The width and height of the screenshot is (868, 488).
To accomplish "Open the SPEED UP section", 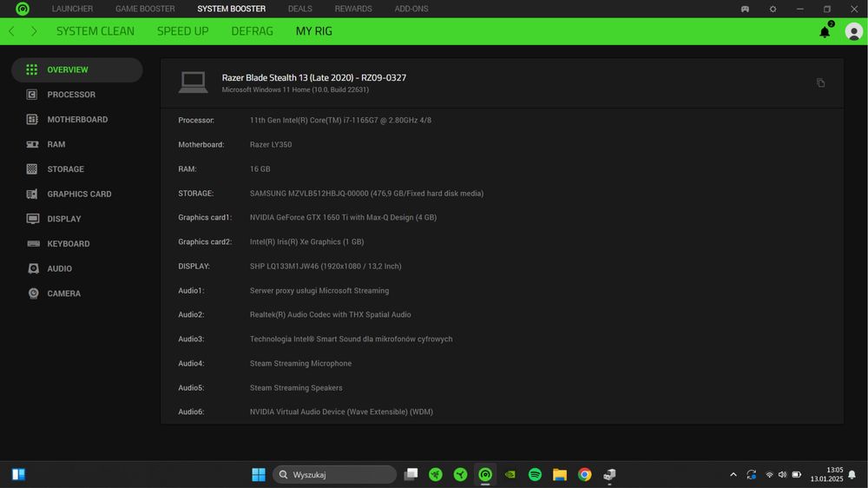I will click(182, 31).
